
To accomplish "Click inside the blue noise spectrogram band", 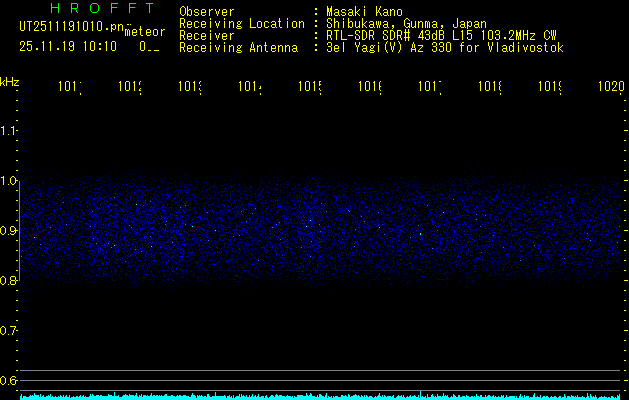I will 320,232.
